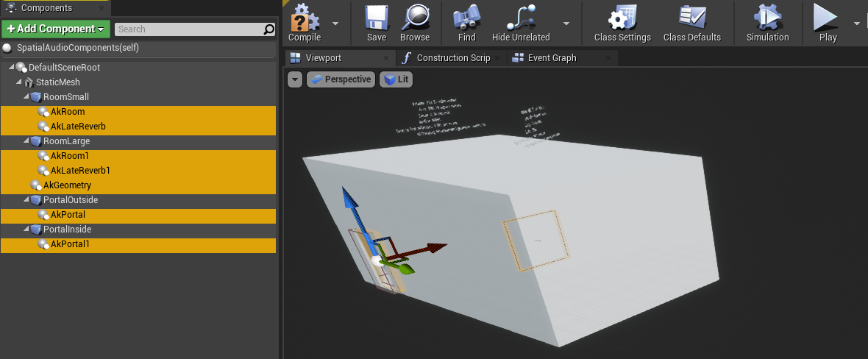Click Hide Unrelated toolbar icon
The width and height of the screenshot is (868, 359).
tap(520, 19)
